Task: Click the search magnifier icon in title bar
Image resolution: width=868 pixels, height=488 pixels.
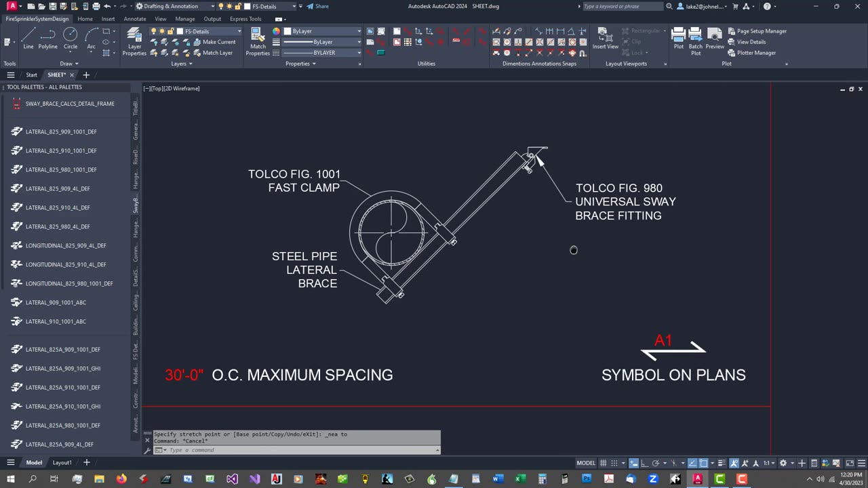Action: point(669,6)
